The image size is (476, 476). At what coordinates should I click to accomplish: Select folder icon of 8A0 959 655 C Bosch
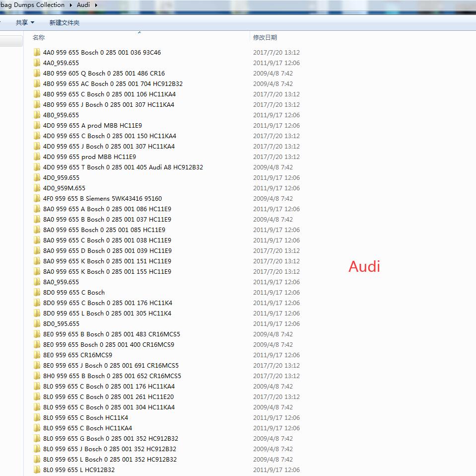point(37,240)
